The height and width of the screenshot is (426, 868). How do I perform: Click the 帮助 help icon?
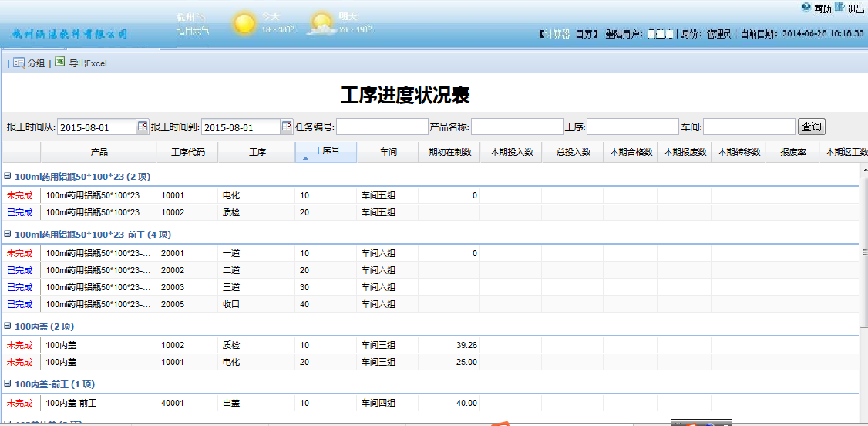806,7
